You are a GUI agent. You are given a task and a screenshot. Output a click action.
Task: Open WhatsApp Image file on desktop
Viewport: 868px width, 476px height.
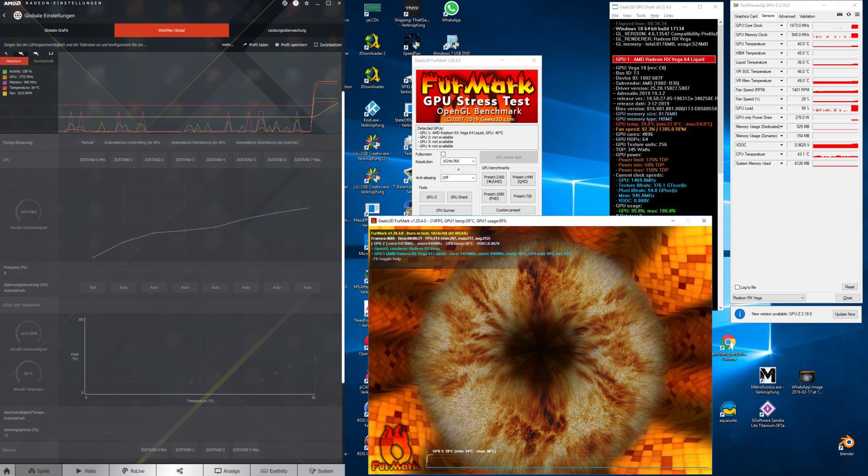pyautogui.click(x=807, y=382)
